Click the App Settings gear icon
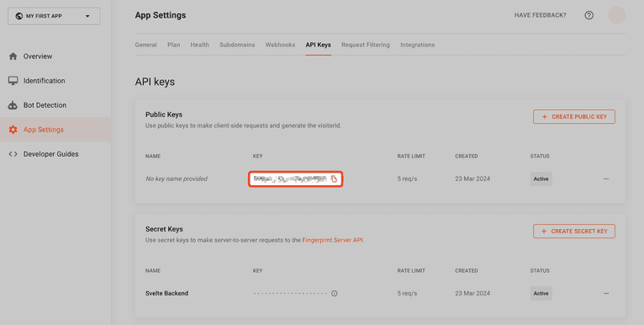 coord(13,130)
